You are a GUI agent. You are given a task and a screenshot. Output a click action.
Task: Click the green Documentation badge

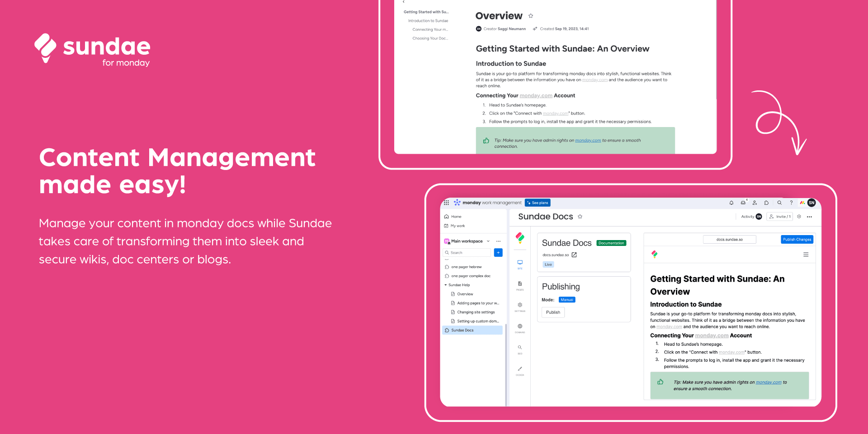pyautogui.click(x=611, y=243)
